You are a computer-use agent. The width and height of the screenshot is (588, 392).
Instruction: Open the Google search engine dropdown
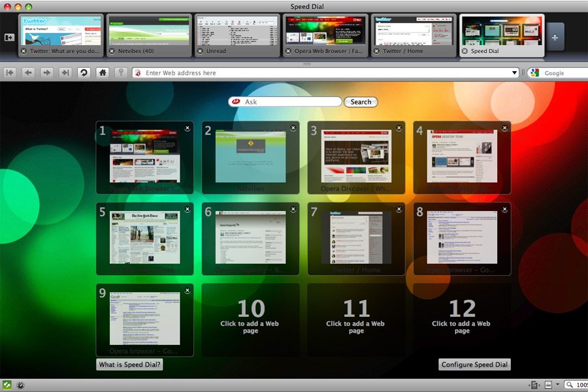(x=534, y=73)
